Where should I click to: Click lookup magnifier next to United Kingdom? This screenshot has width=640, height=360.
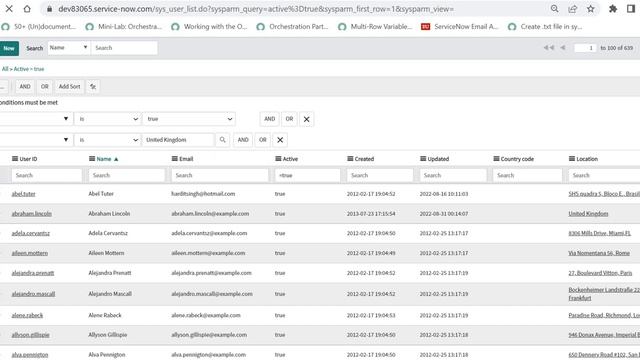click(222, 140)
